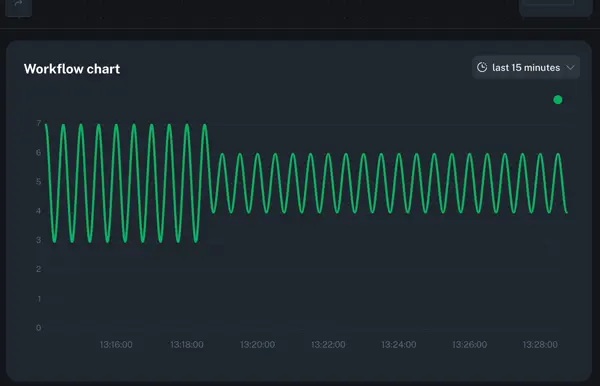Expand the chevron next to last 15 minutes
Screen dimensions: 600x386
point(570,68)
